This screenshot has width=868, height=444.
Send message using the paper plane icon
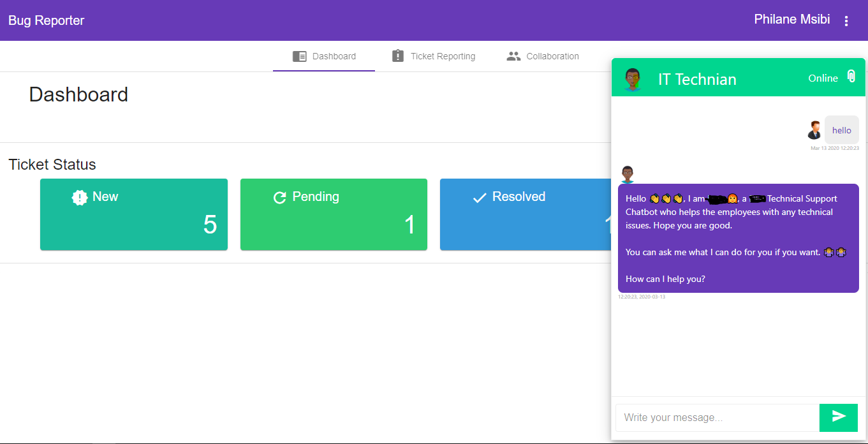coord(838,417)
